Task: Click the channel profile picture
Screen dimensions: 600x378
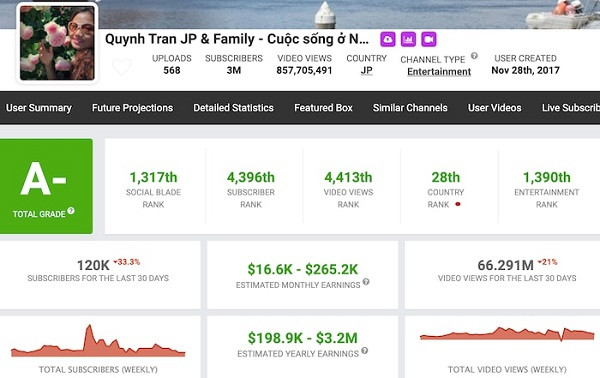Action: coord(57,43)
